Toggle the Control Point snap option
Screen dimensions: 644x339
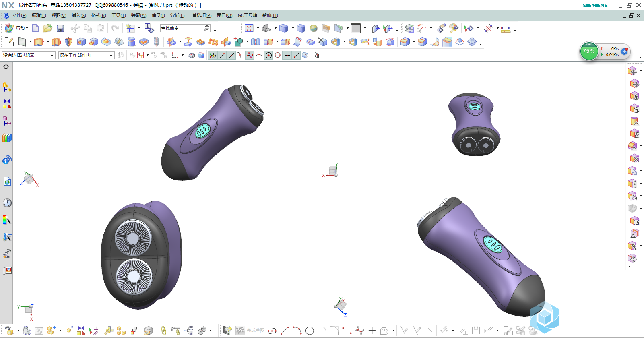point(241,55)
